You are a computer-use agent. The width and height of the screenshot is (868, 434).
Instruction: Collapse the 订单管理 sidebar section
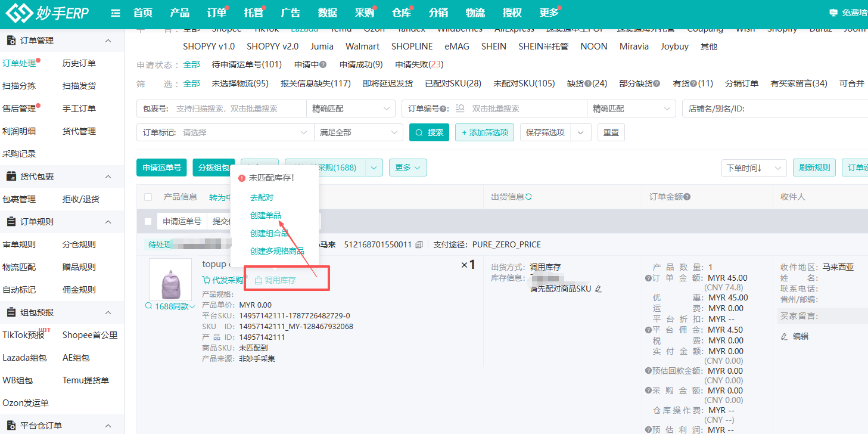pyautogui.click(x=108, y=41)
